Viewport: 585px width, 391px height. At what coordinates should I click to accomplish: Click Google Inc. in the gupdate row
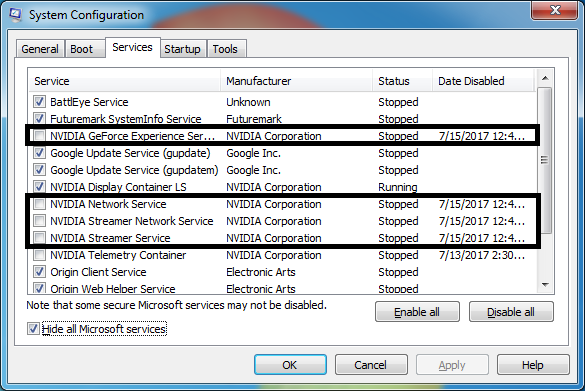tap(253, 153)
